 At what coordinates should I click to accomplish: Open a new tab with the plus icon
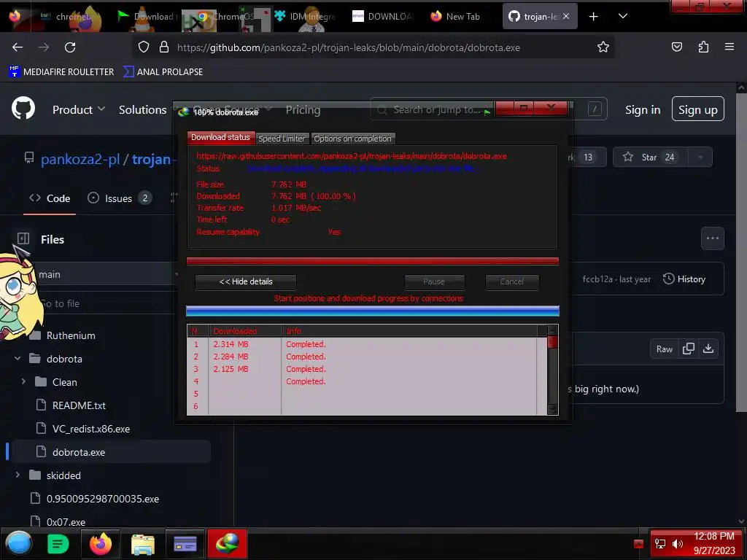coord(593,17)
